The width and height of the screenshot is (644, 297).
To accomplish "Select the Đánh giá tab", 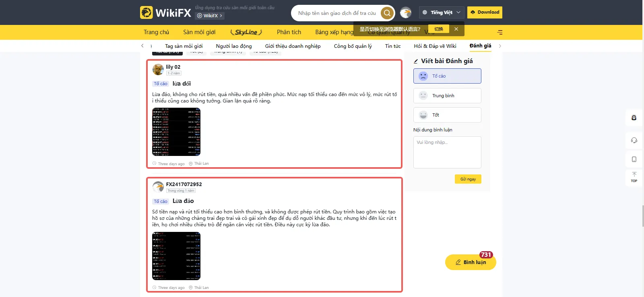I will (x=481, y=46).
